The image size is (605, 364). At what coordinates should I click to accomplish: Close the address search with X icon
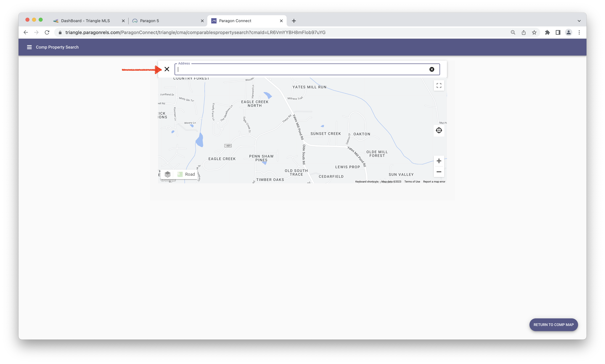[167, 69]
